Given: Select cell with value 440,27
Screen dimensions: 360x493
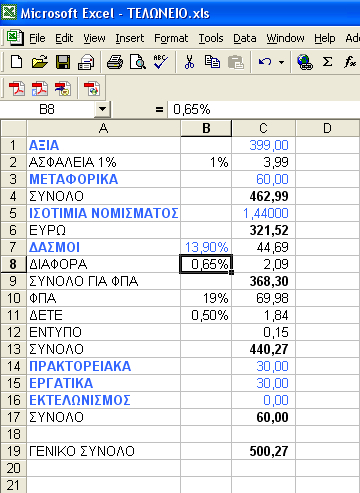Looking at the screenshot, I should [263, 349].
